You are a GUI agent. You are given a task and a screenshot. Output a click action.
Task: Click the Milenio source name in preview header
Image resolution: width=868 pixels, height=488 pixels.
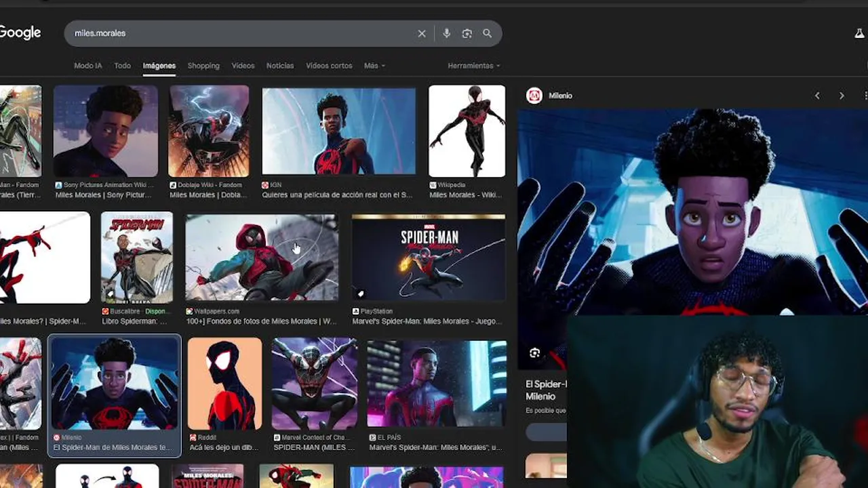click(560, 96)
